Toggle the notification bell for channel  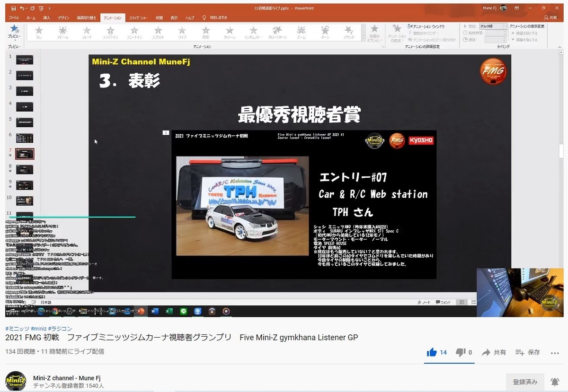tap(555, 382)
